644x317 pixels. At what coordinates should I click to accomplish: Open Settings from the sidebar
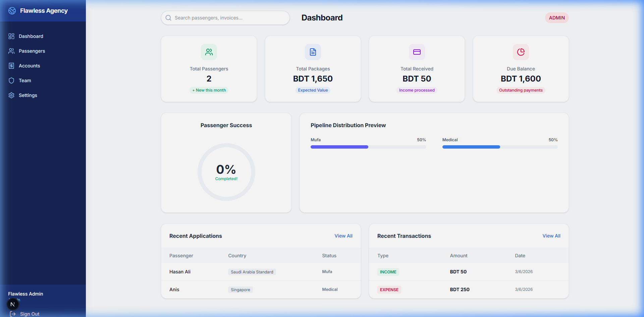28,95
